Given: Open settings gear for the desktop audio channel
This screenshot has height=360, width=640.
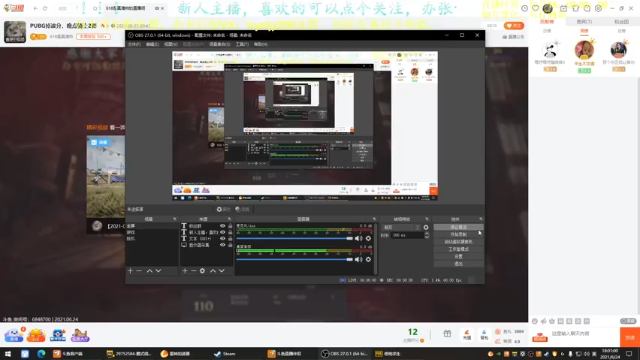Looking at the screenshot, I should pyautogui.click(x=368, y=259).
